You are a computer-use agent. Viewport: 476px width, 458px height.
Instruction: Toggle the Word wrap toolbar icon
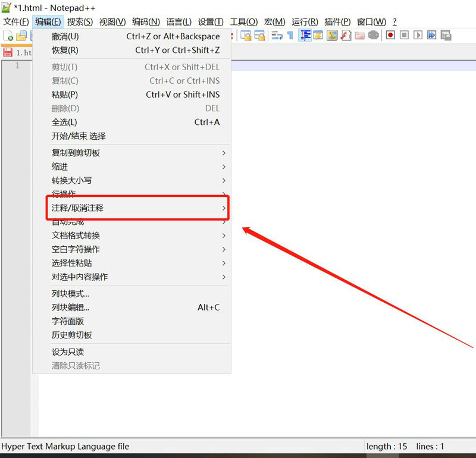277,36
